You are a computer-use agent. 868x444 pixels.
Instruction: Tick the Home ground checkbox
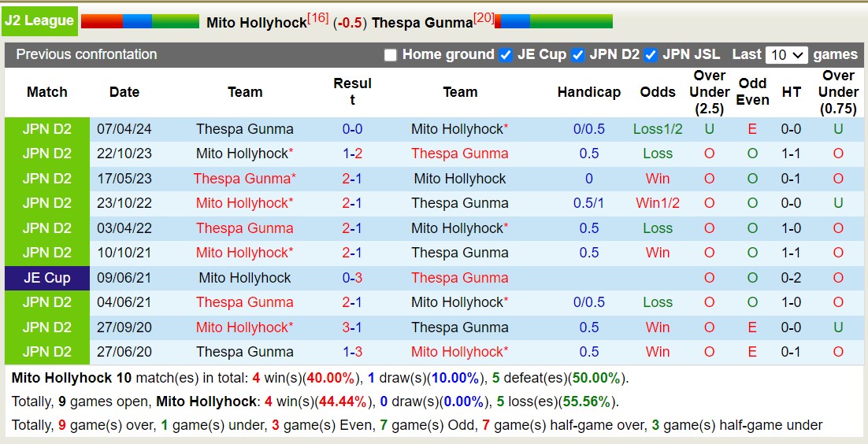coord(390,55)
